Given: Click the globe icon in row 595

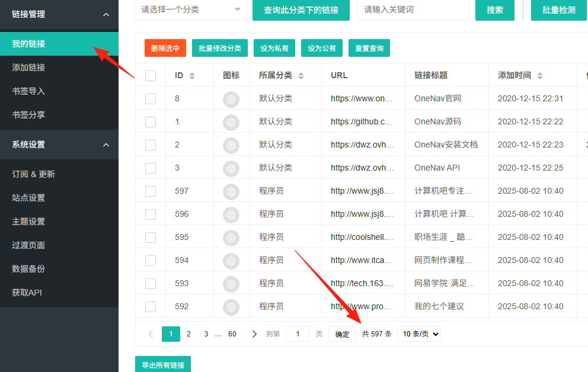Looking at the screenshot, I should tap(231, 238).
